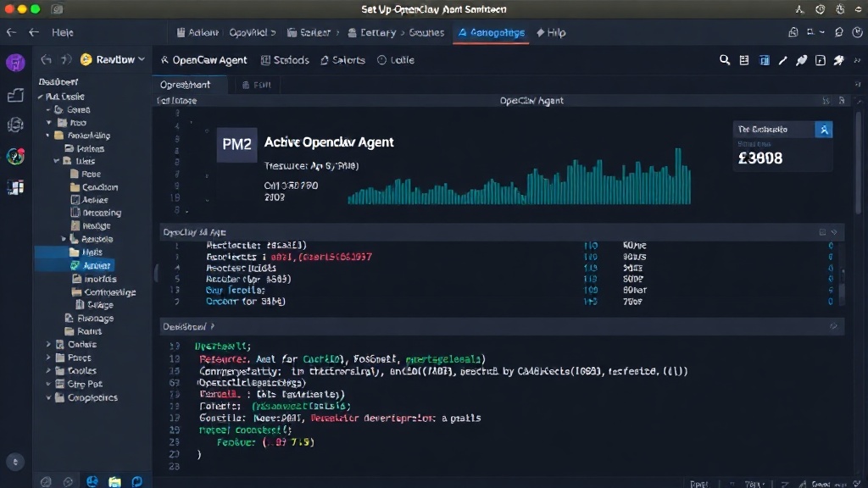
Task: Collapse the Conoplotics folder arrow
Action: [48, 397]
